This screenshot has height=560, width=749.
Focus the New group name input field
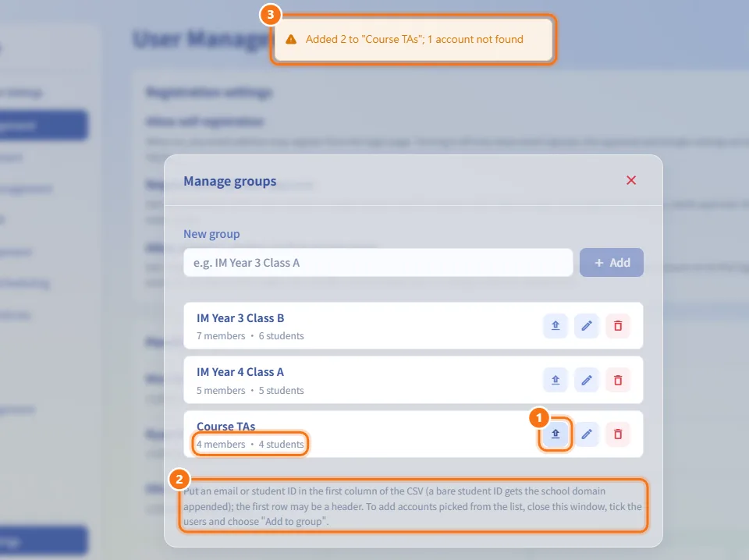378,263
